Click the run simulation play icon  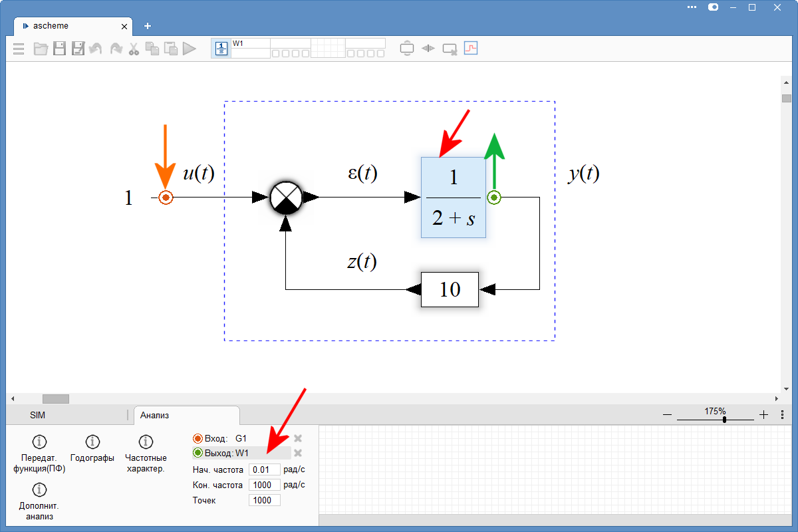pos(190,49)
